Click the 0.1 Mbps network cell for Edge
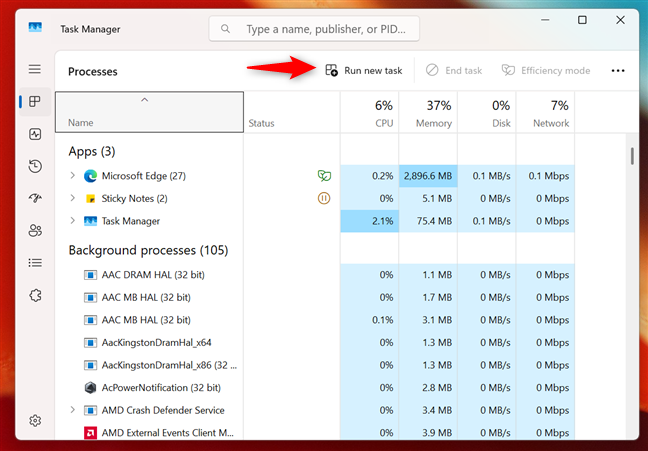The height and width of the screenshot is (451, 648). point(546,176)
